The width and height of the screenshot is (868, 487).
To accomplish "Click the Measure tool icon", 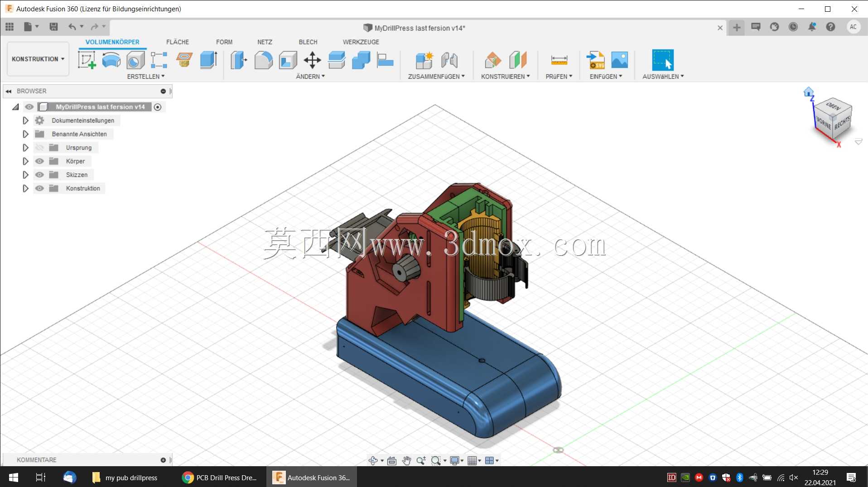I will [559, 60].
